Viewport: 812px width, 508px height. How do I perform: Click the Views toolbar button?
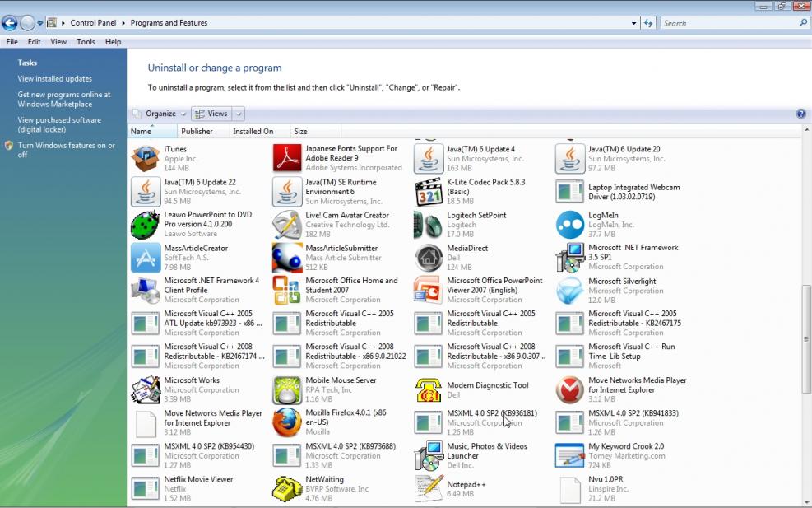(x=212, y=114)
